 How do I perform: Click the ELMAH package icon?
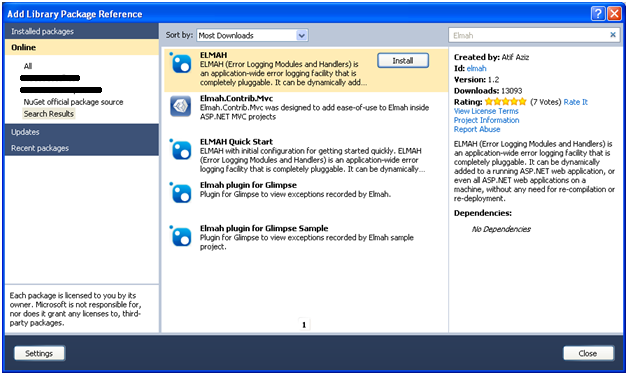[181, 64]
